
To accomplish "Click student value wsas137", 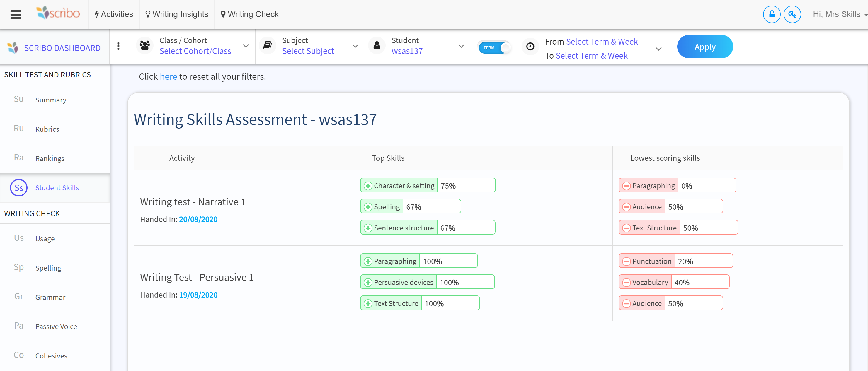I will (407, 51).
